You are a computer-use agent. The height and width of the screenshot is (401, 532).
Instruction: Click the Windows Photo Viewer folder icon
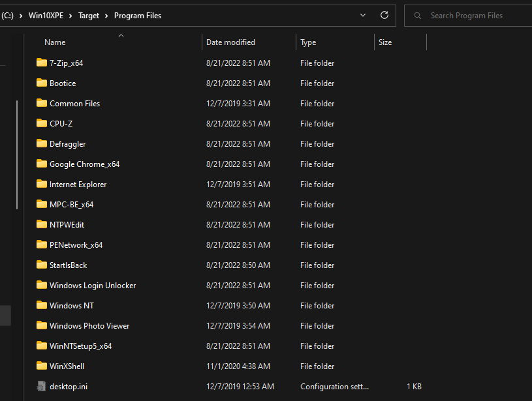(x=41, y=325)
